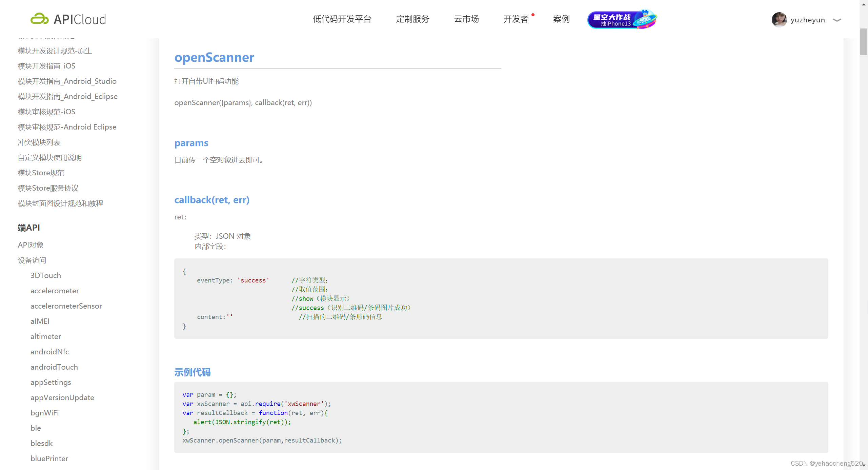Image resolution: width=868 pixels, height=470 pixels.
Task: Open 模块开发指南_iOS sidebar link
Action: pyautogui.click(x=46, y=66)
